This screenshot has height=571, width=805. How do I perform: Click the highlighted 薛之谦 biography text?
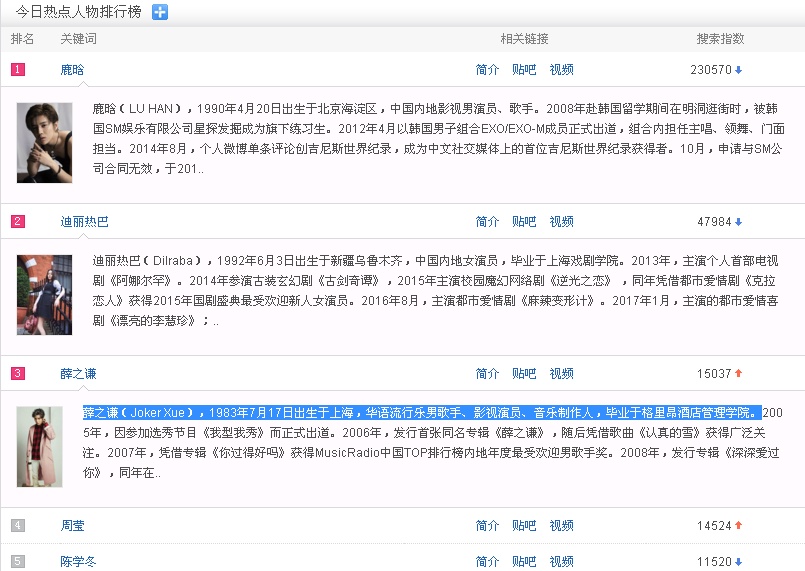[x=422, y=413]
